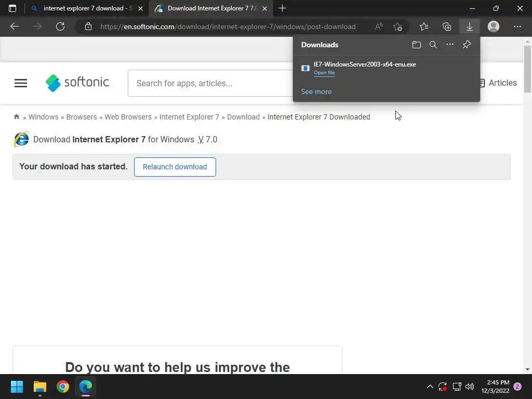Click the breadcrumb home icon

click(16, 117)
